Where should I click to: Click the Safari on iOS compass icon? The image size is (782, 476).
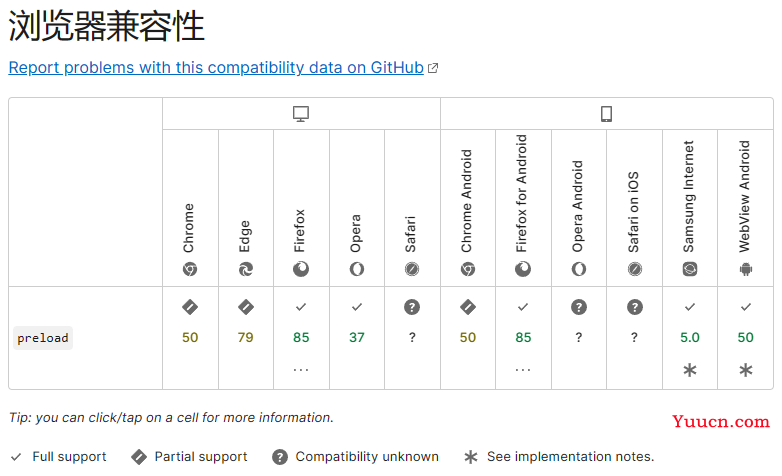[x=634, y=269]
